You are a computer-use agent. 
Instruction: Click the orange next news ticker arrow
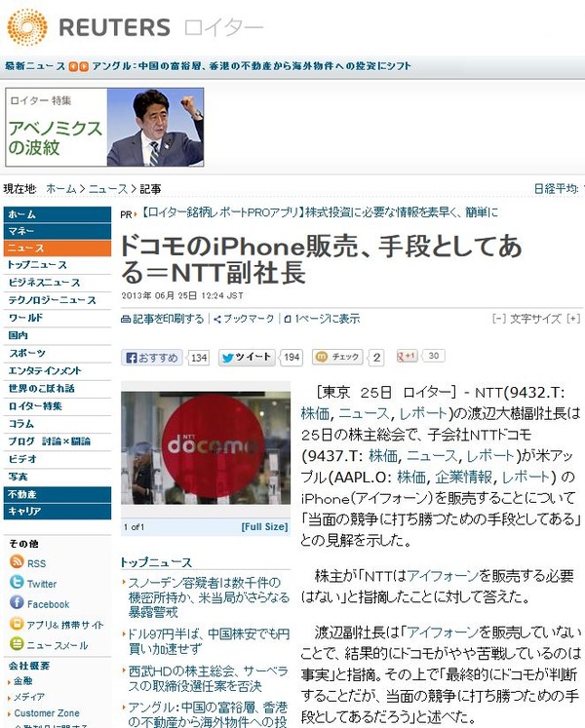[83, 66]
